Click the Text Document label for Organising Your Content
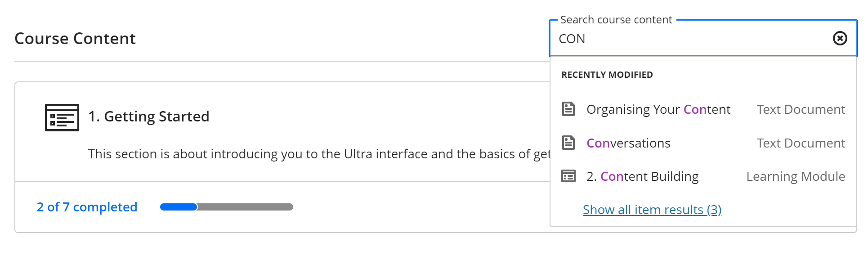This screenshot has width=868, height=260. [801, 109]
